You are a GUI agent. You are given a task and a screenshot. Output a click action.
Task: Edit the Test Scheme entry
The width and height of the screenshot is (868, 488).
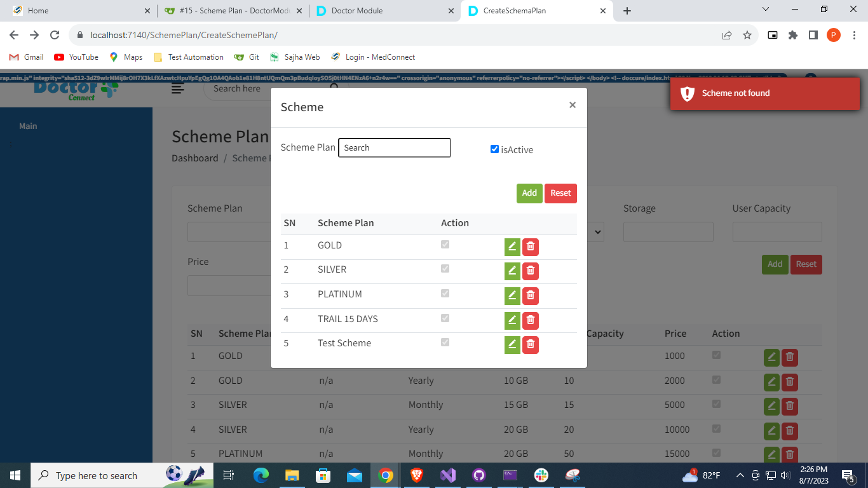(512, 344)
